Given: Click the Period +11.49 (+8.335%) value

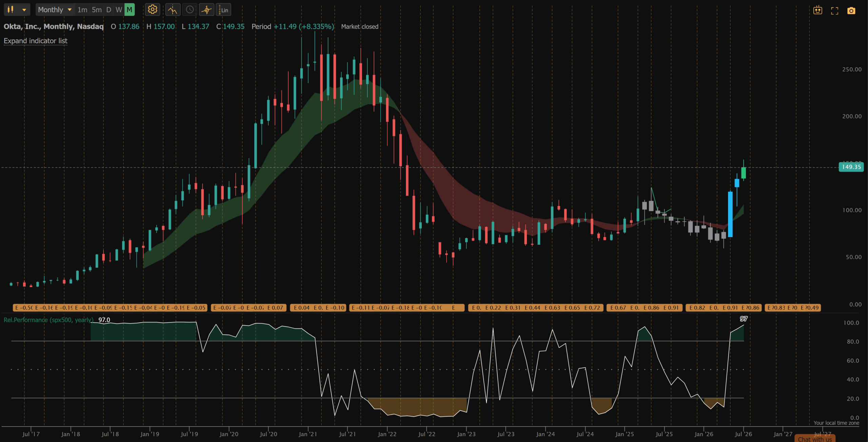Looking at the screenshot, I should pyautogui.click(x=293, y=26).
